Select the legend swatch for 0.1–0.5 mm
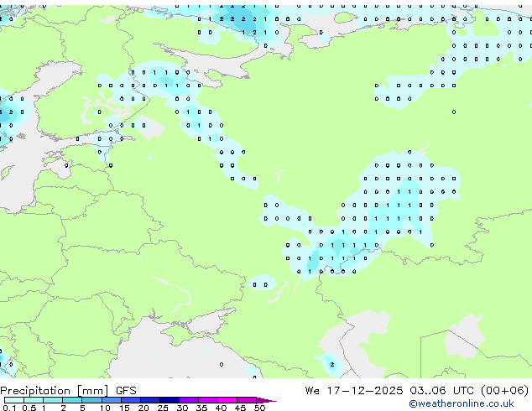This screenshot has width=532, height=411. coord(14,400)
